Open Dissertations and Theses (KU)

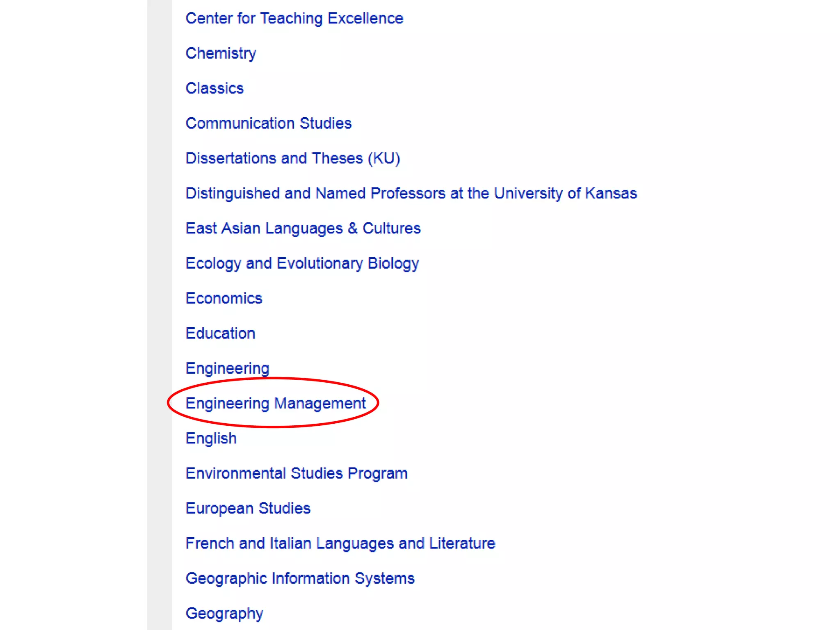click(292, 158)
